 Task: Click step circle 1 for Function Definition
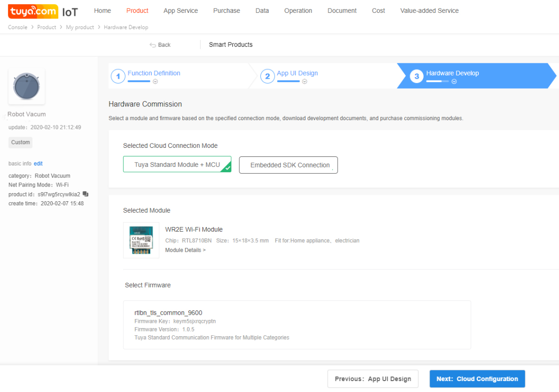118,76
